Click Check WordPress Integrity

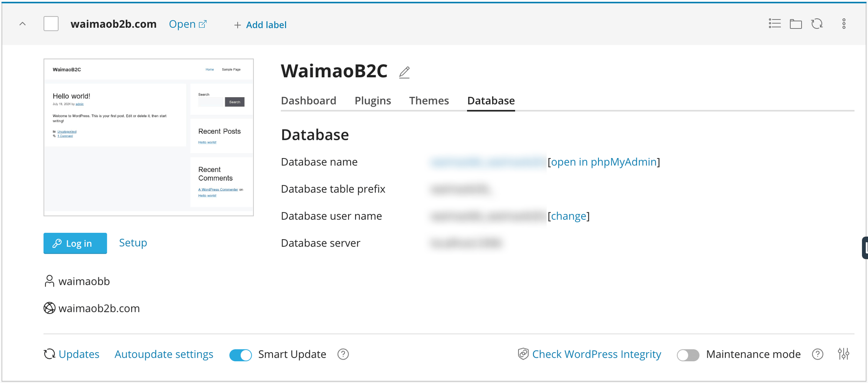(x=597, y=354)
